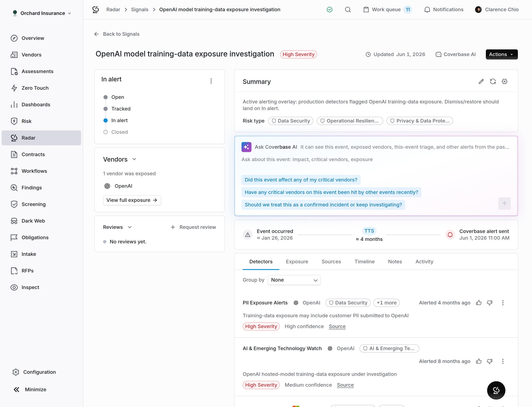The image size is (532, 407).
Task: Thumbs up AI & Emerging Technology Watch detector
Action: tap(479, 361)
